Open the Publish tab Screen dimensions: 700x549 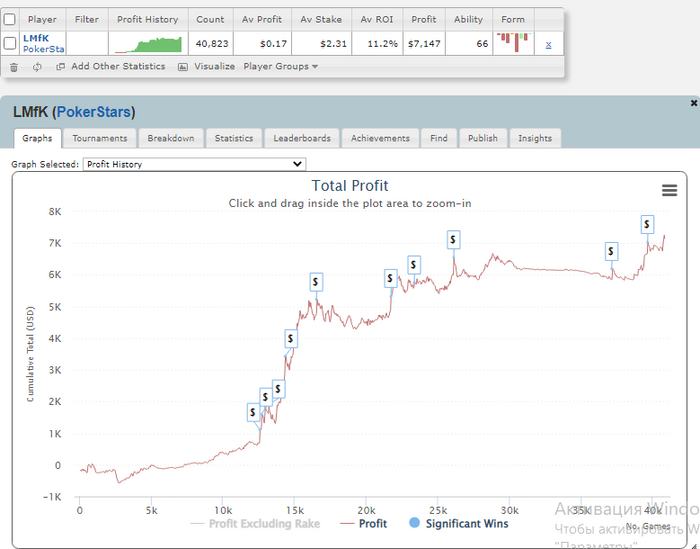coord(483,138)
